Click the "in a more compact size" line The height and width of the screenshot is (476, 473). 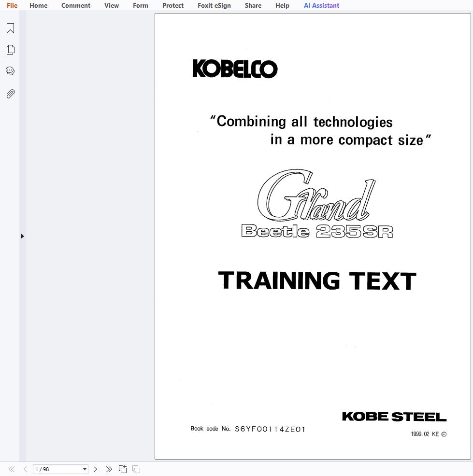351,140
